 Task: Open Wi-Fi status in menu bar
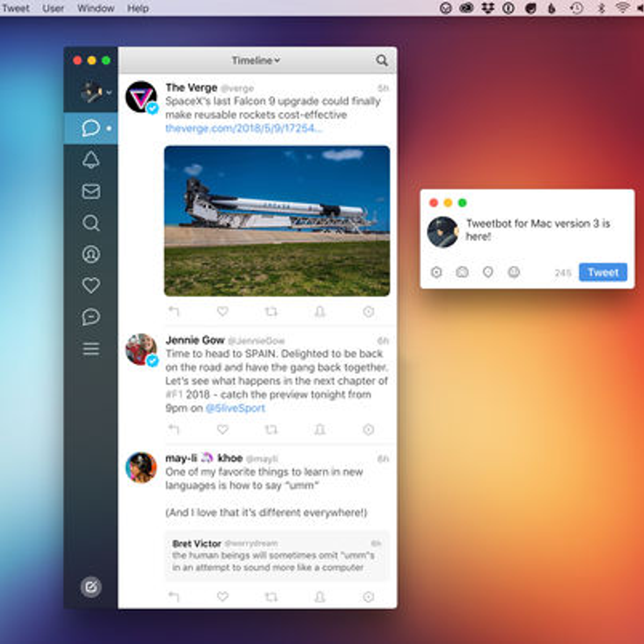(623, 8)
